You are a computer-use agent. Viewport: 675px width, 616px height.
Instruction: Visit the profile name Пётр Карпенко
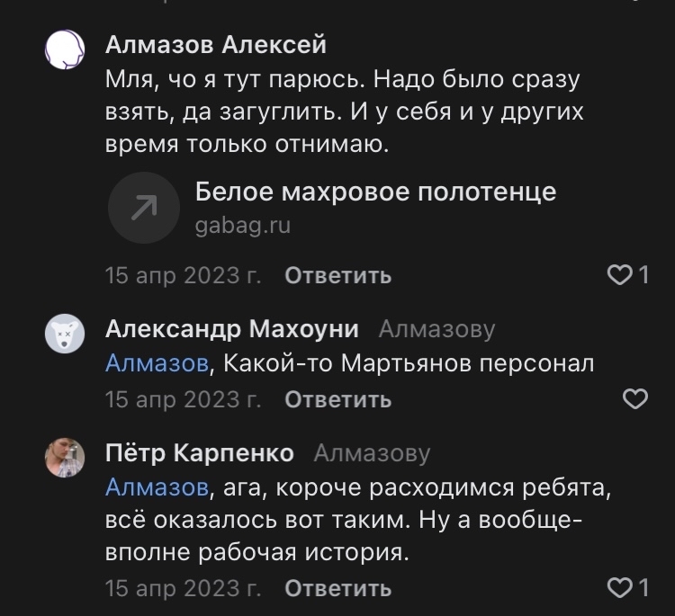(200, 453)
